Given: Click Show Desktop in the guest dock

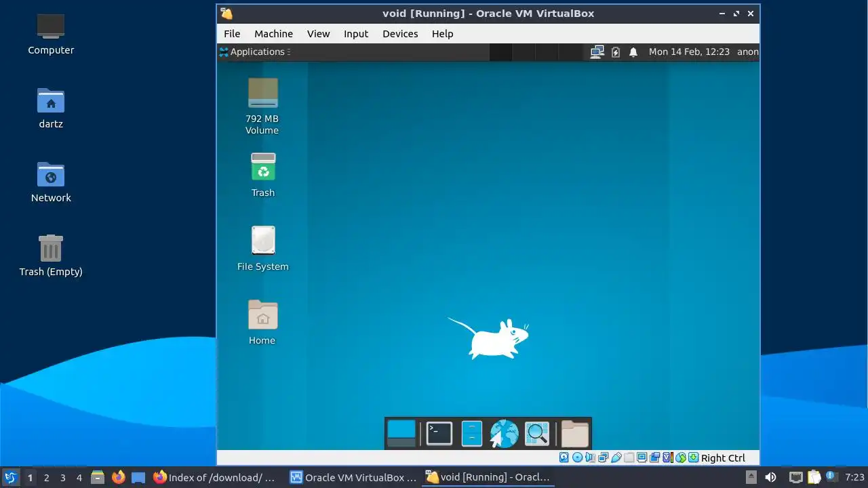Looking at the screenshot, I should tap(401, 434).
